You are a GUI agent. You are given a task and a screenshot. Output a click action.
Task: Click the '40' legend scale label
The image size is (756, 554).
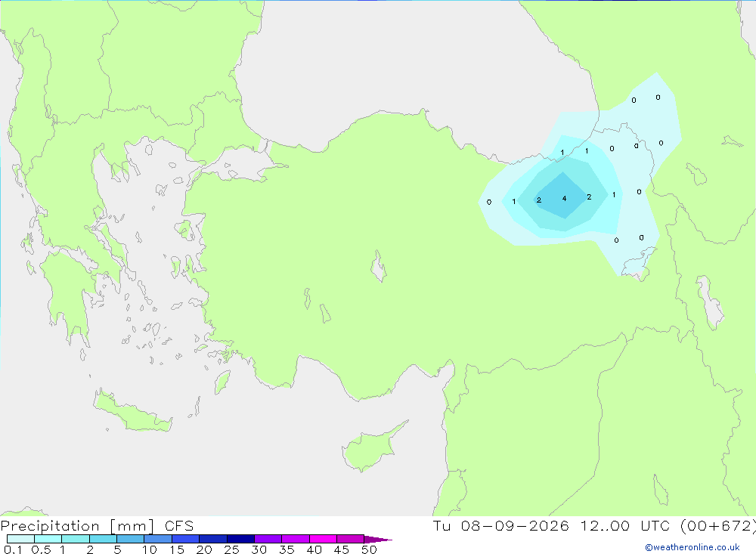pyautogui.click(x=314, y=549)
